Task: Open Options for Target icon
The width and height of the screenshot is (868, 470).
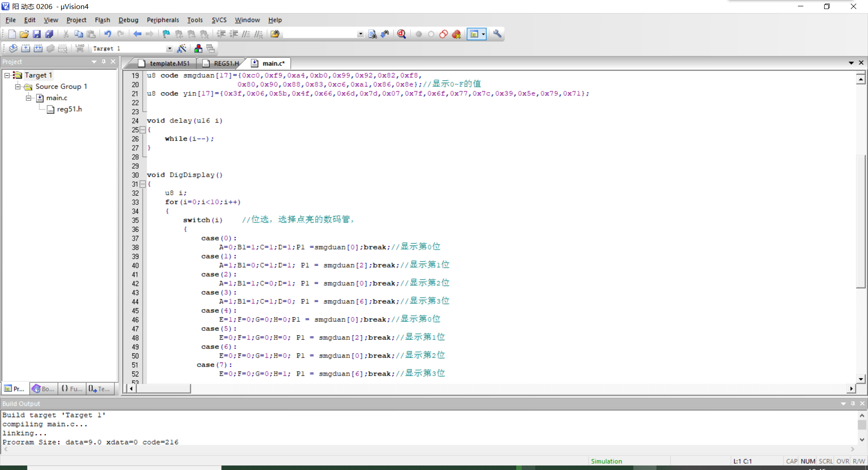Action: [x=182, y=48]
